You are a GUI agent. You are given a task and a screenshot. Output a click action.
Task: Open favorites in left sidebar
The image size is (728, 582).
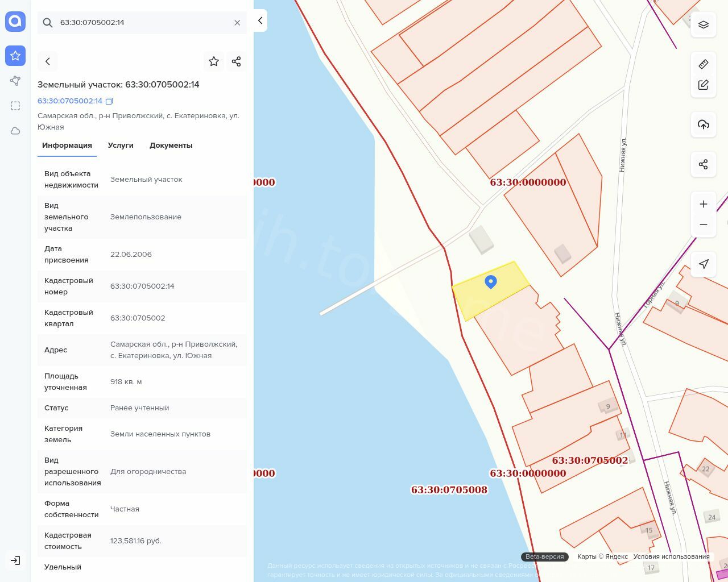(x=15, y=56)
